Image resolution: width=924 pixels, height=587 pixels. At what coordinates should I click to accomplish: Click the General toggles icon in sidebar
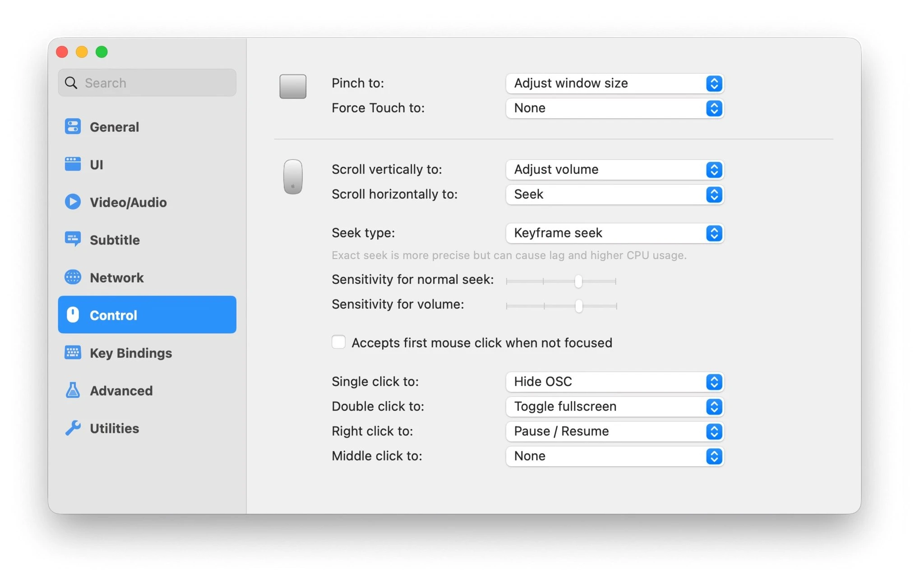click(x=73, y=127)
